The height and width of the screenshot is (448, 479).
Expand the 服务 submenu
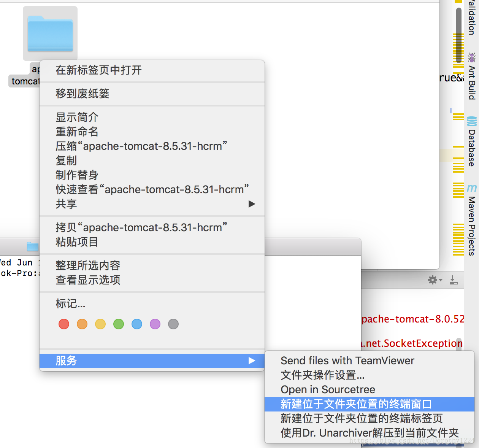tap(152, 361)
